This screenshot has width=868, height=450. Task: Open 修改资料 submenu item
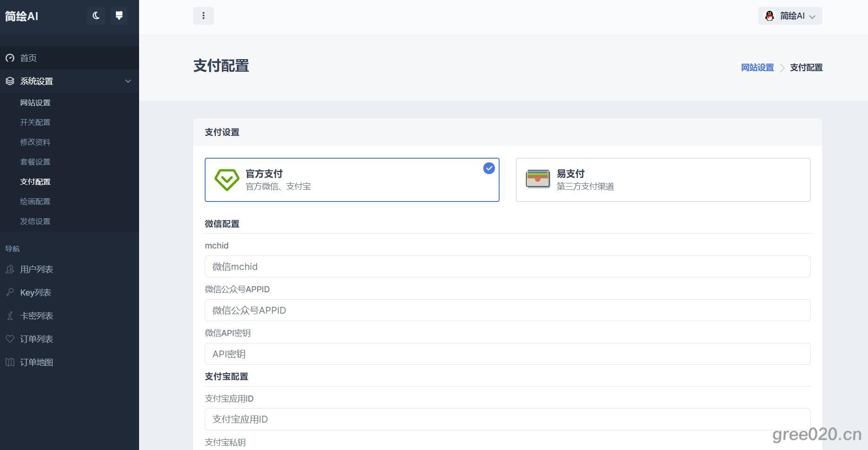pos(35,142)
